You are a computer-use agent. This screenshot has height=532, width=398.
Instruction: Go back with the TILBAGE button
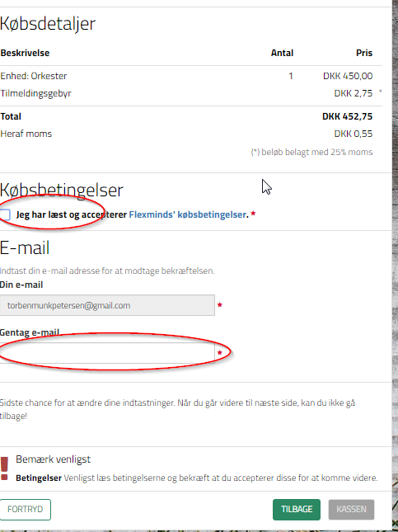pyautogui.click(x=297, y=509)
